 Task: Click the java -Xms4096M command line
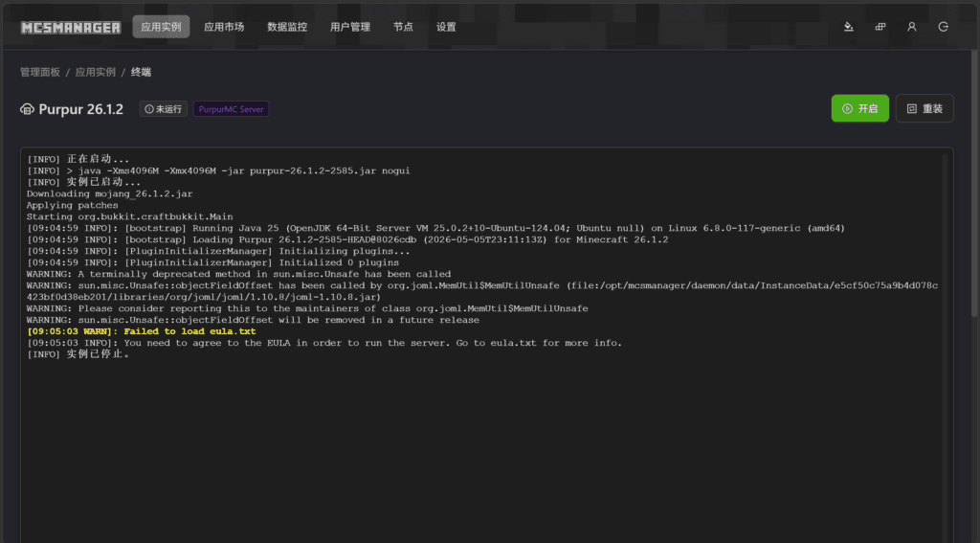tap(219, 170)
